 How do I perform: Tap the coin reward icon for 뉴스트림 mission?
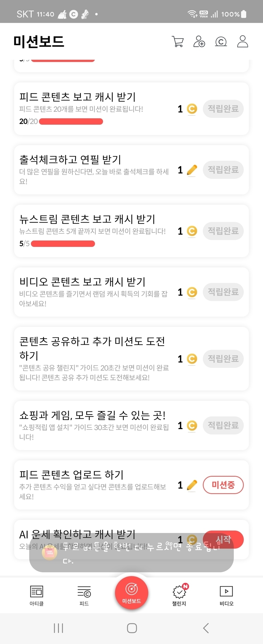pos(192,231)
